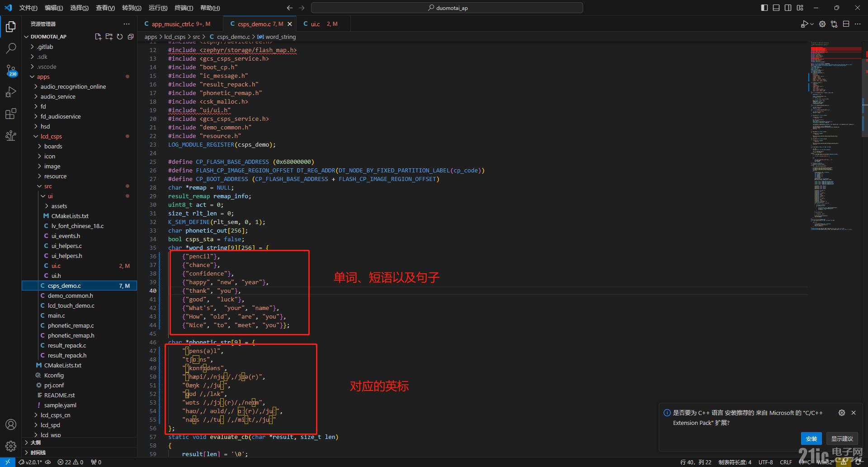The image size is (868, 467).
Task: Click lcd_csps in the breadcrumb
Action: [175, 37]
